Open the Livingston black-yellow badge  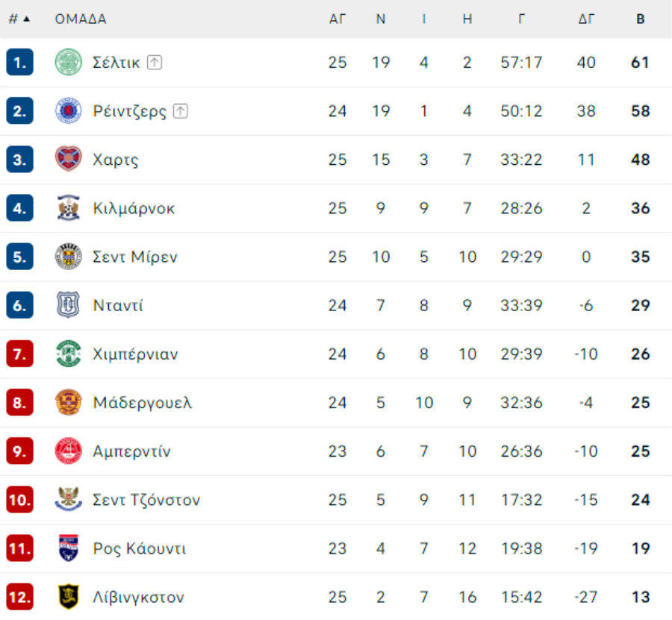pyautogui.click(x=69, y=597)
